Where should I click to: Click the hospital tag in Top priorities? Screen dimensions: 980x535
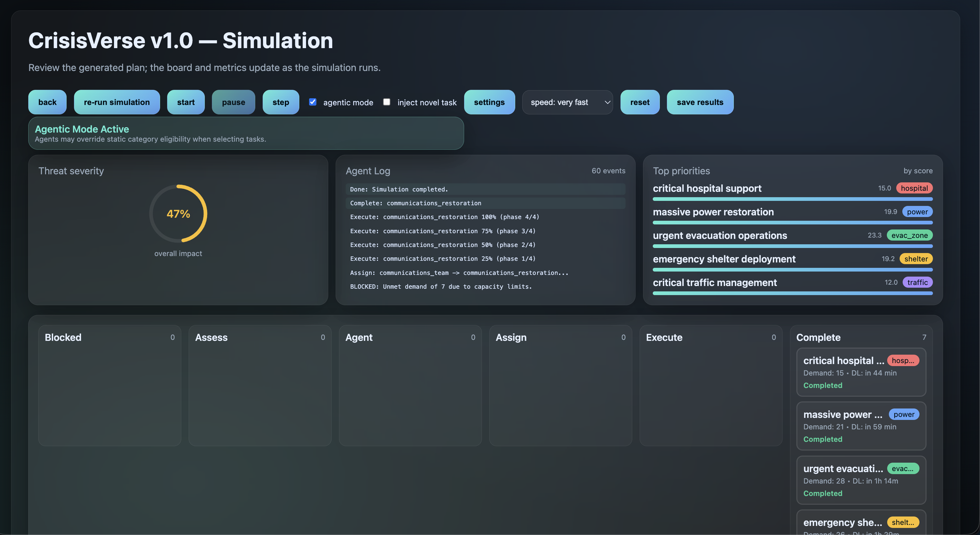(x=914, y=188)
